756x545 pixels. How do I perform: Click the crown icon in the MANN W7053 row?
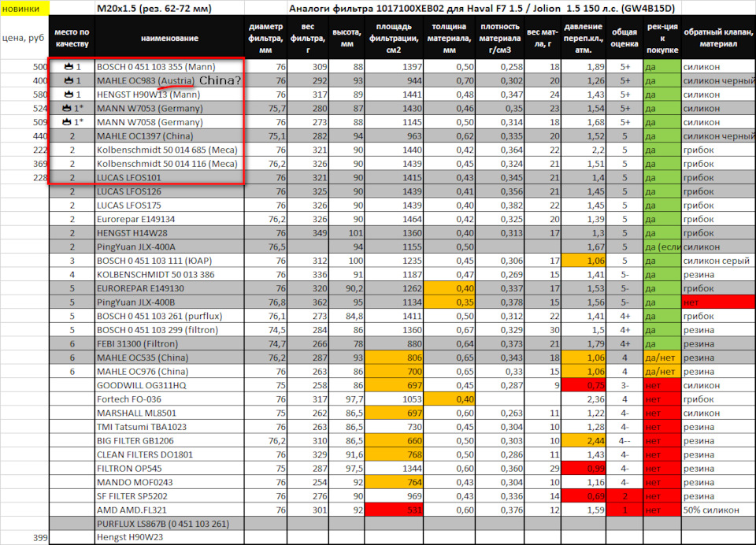(66, 108)
